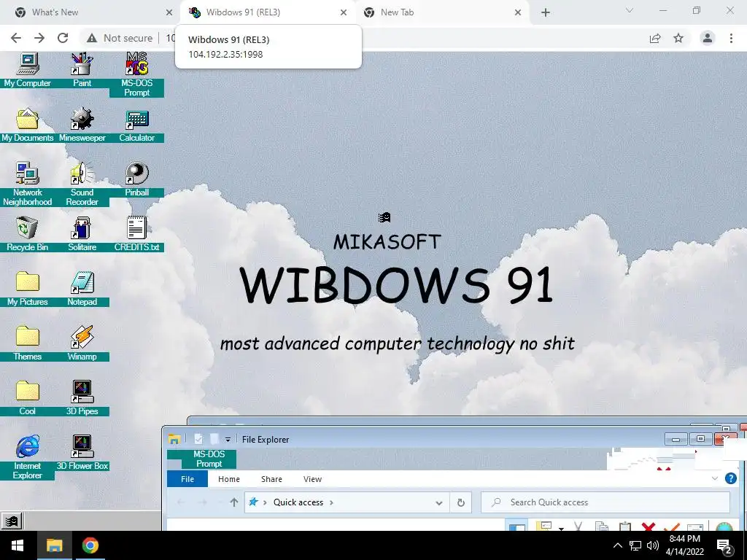747x560 pixels.
Task: Open a new Chrome tab with plus
Action: point(546,13)
